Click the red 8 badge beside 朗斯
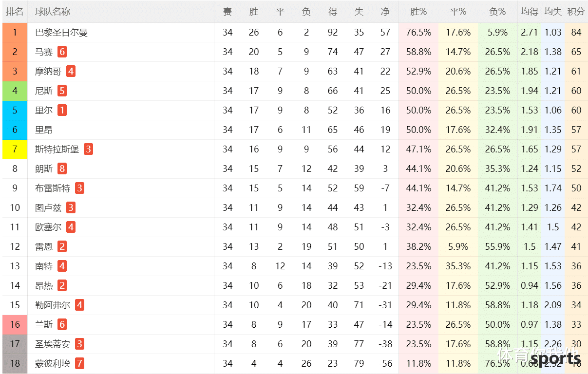This screenshot has width=588, height=374. click(x=62, y=168)
